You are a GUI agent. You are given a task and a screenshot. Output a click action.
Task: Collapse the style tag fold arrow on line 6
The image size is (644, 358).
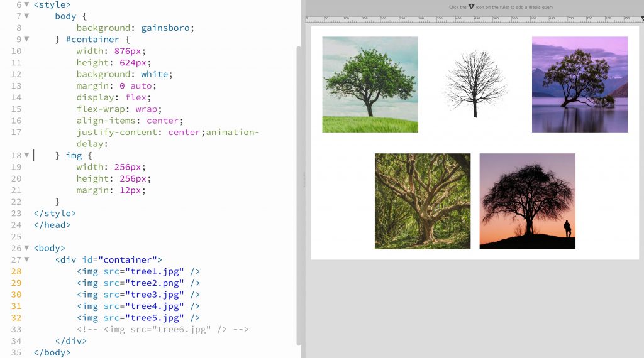pos(26,4)
